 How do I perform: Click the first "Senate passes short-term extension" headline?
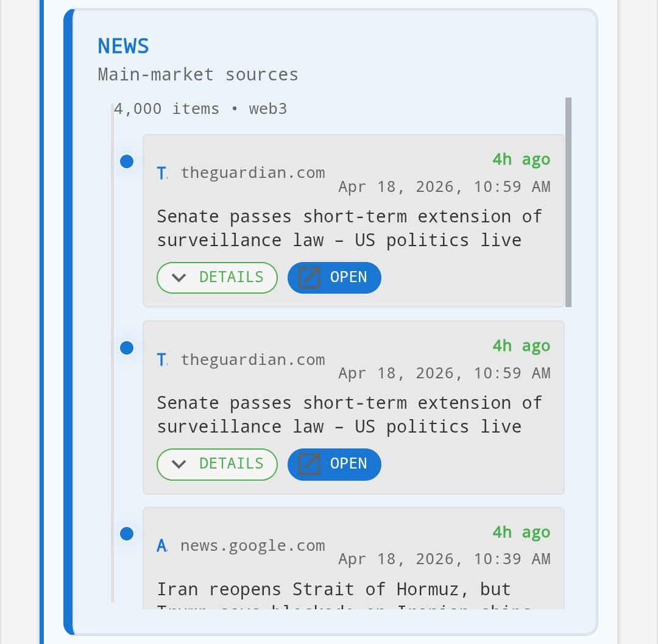point(349,228)
